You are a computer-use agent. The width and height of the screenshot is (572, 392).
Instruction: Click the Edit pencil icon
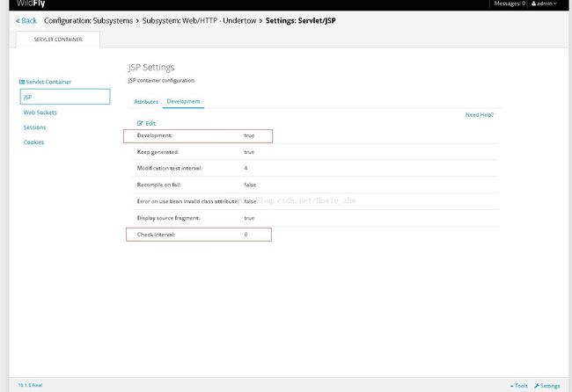tap(139, 123)
